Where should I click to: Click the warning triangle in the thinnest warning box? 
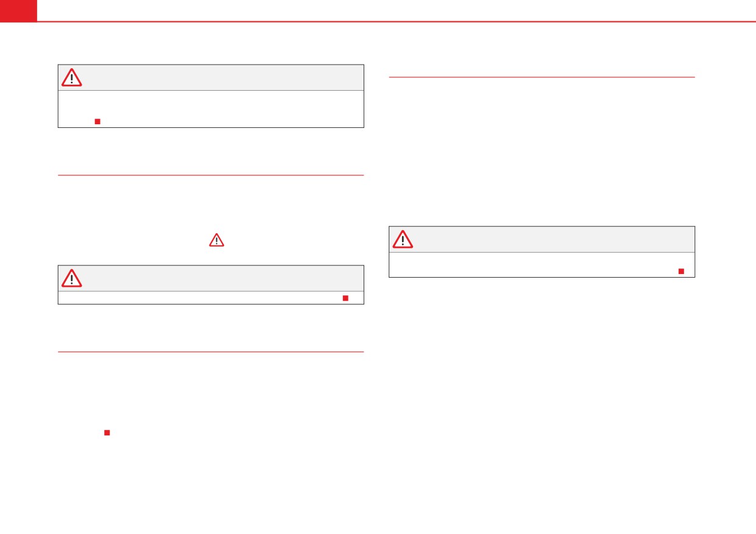pos(72,278)
